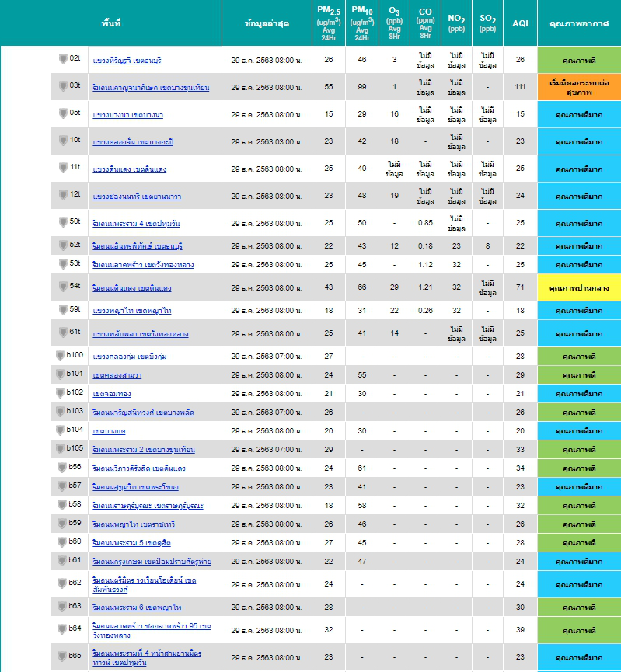Select the station icon for b103

click(60, 412)
